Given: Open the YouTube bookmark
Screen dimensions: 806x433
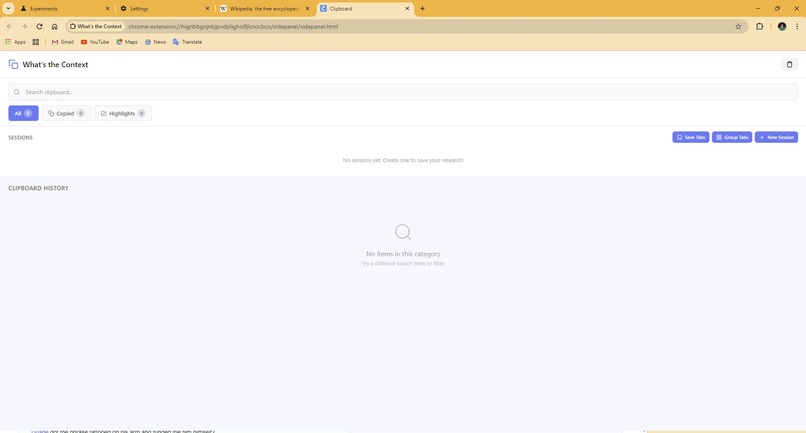Looking at the screenshot, I should click(x=95, y=42).
